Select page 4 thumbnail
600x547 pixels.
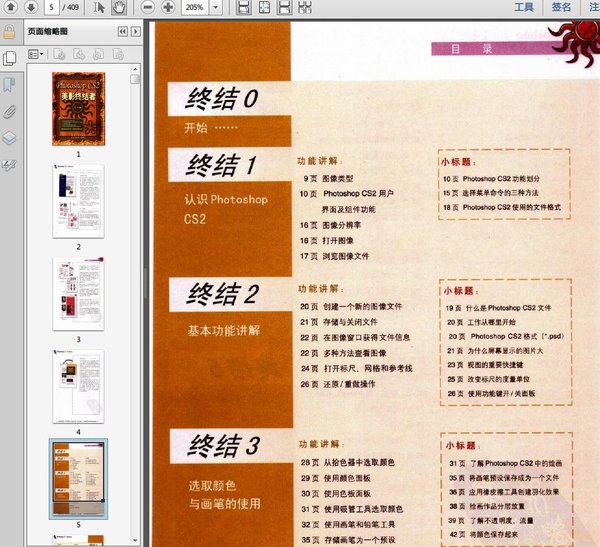[x=78, y=387]
